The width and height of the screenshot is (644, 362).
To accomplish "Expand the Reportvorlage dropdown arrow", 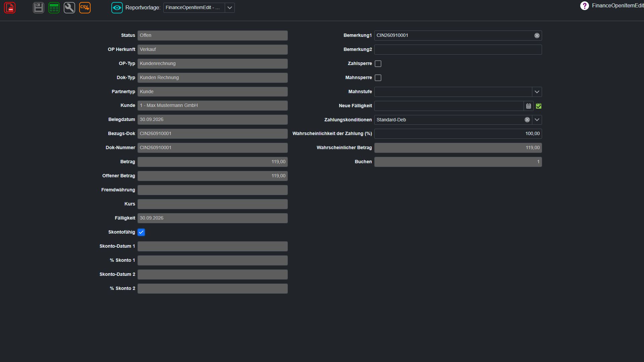I will click(x=230, y=8).
